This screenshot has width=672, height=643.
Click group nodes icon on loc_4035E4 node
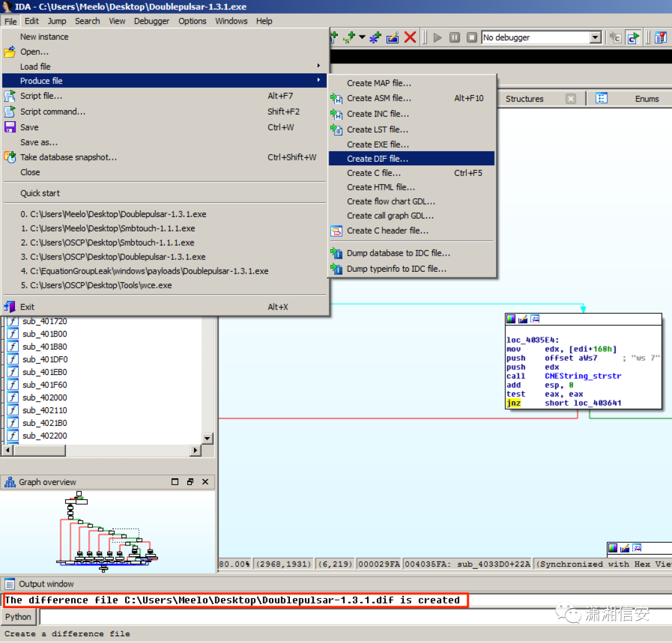click(x=535, y=319)
